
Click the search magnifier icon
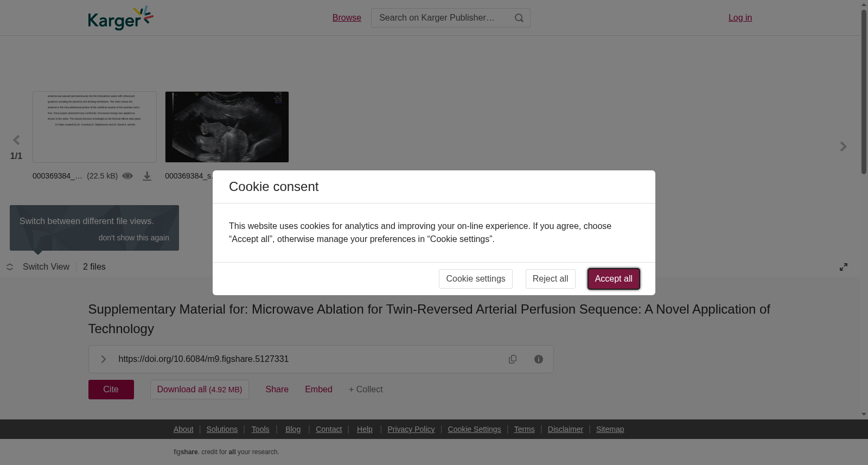519,18
